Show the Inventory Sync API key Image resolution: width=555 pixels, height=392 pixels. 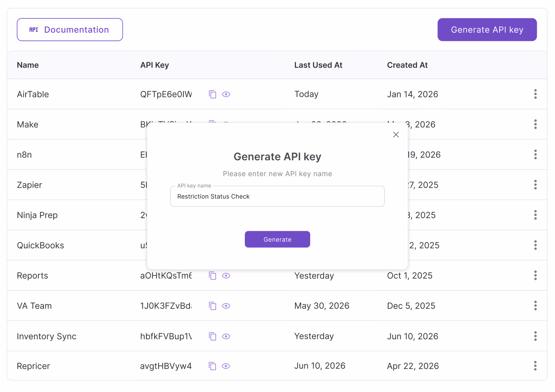point(226,336)
